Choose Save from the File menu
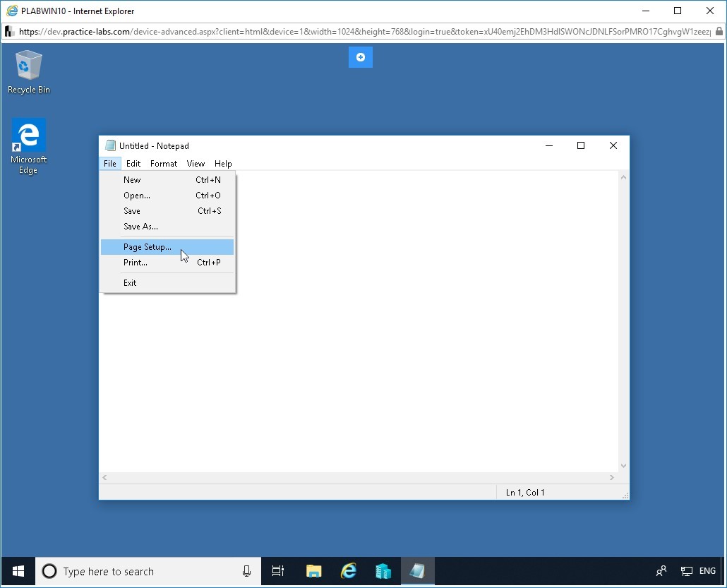Screen dimensions: 727x588 coord(167,211)
